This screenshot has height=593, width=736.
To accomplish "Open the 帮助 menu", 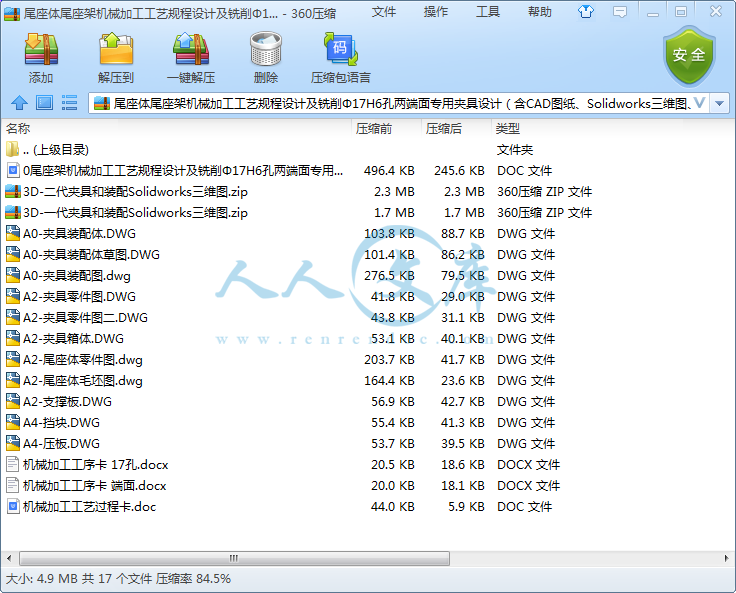I will point(540,12).
